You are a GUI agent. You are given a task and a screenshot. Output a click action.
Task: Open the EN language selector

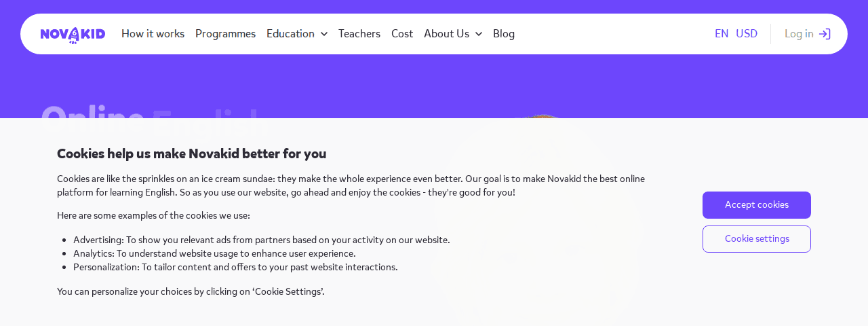(x=722, y=34)
